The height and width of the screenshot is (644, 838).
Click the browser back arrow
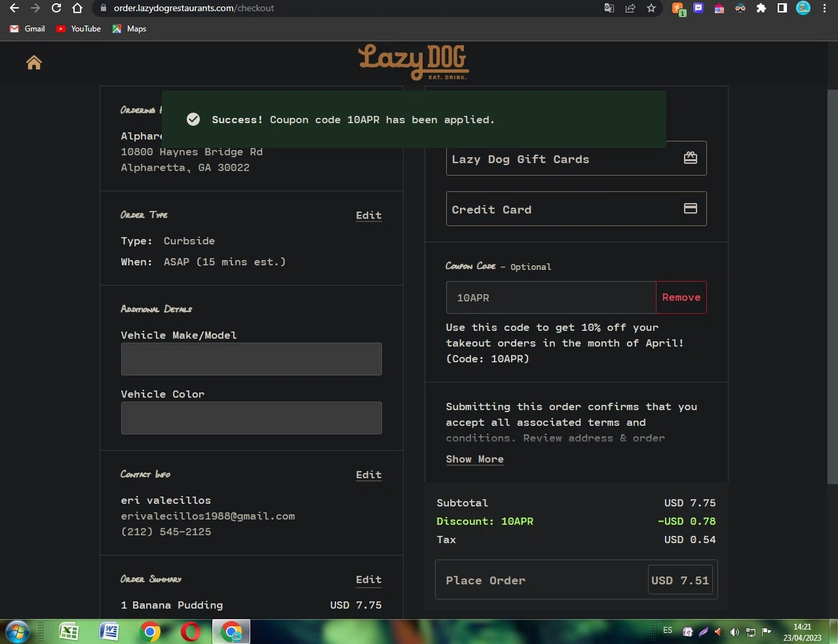click(x=14, y=9)
